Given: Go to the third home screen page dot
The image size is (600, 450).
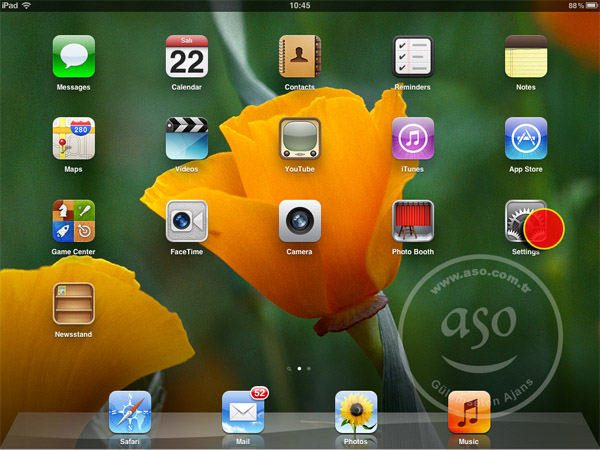Looking at the screenshot, I should [309, 368].
